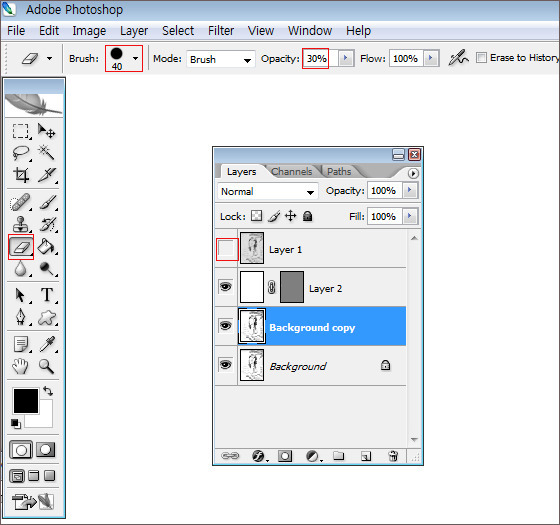Choose the Brush tool in toolbox
Viewport: 560px width, 525px height.
[x=47, y=202]
